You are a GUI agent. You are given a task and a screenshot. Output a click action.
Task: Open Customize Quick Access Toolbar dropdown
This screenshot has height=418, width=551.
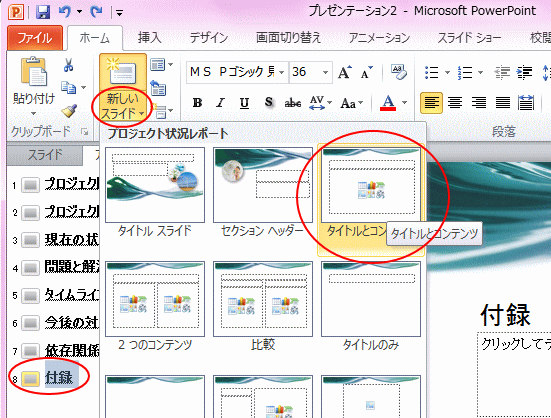[119, 13]
